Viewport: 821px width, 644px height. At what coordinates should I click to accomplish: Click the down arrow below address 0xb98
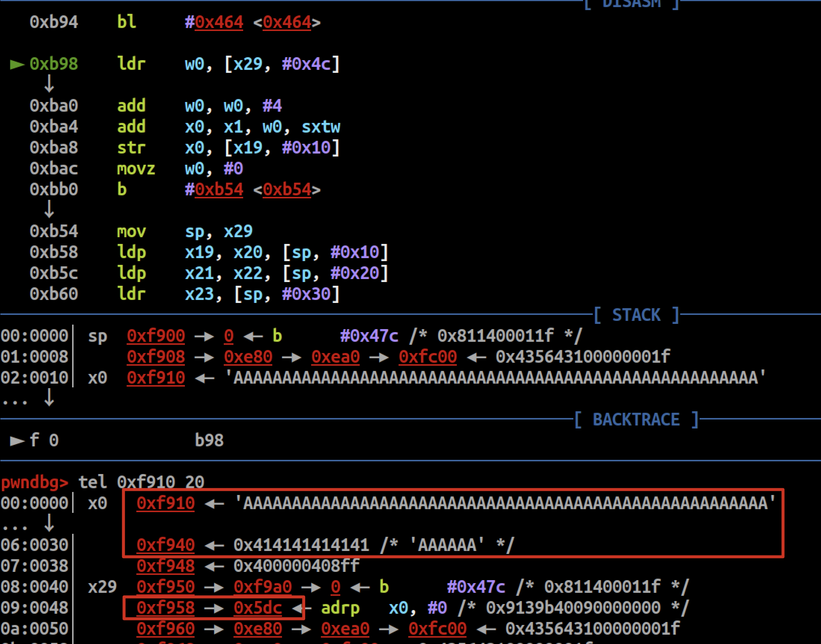tap(49, 84)
